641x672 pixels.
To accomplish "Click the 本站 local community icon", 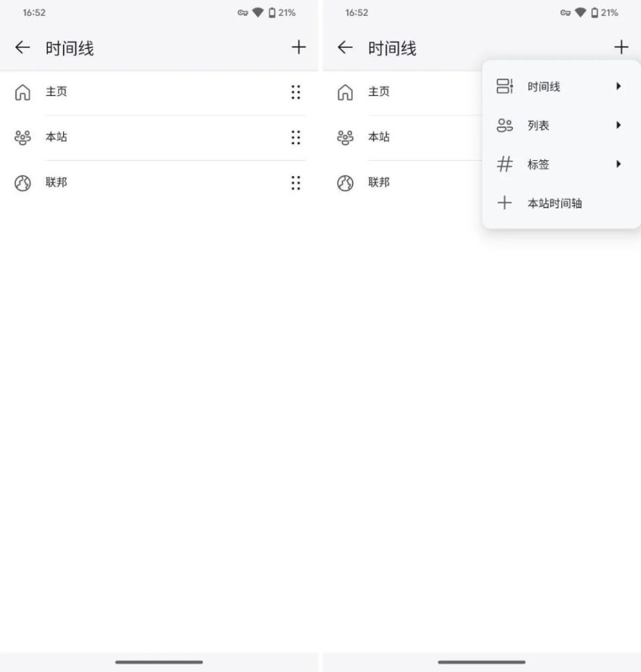I will pyautogui.click(x=23, y=137).
